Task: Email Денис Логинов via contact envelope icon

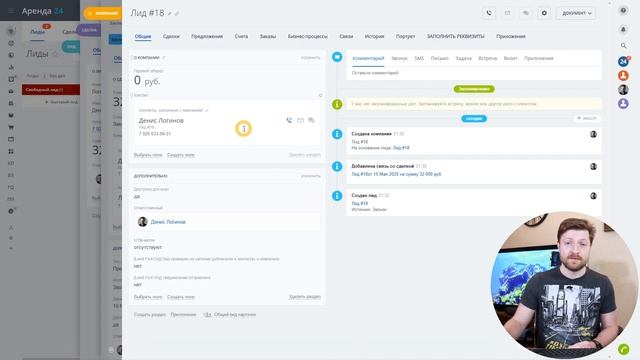Action: pos(300,120)
